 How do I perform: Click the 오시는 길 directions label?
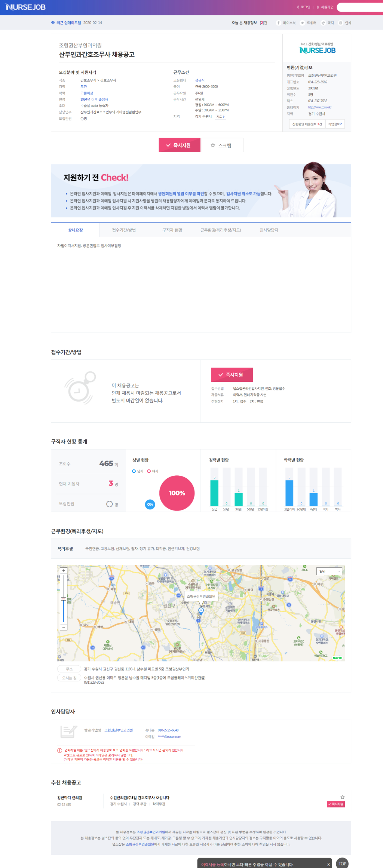click(x=69, y=678)
